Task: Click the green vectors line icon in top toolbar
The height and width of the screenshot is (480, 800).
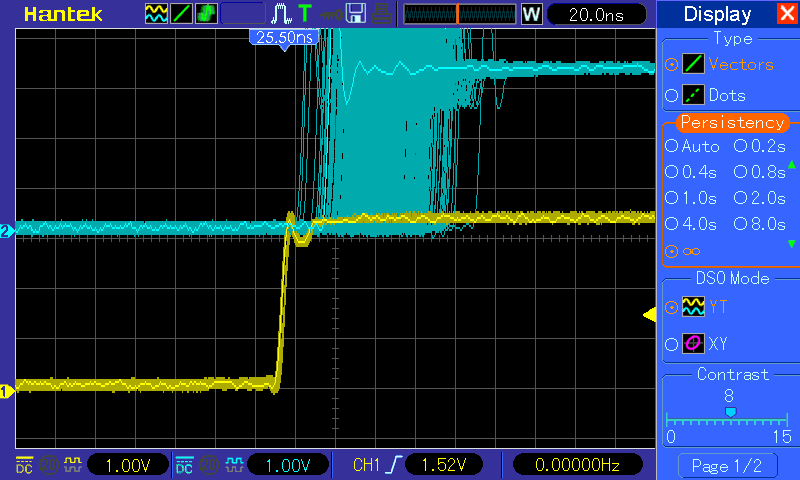Action: (x=182, y=14)
